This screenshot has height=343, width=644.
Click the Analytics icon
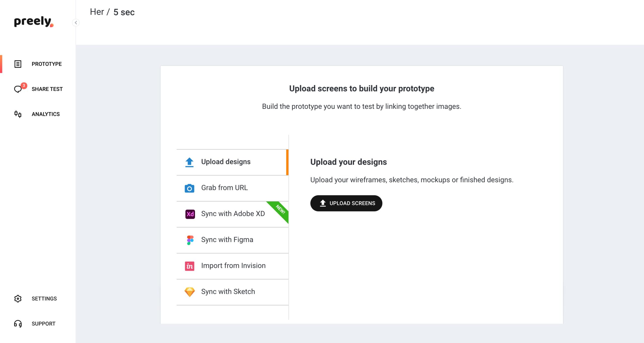click(x=18, y=114)
